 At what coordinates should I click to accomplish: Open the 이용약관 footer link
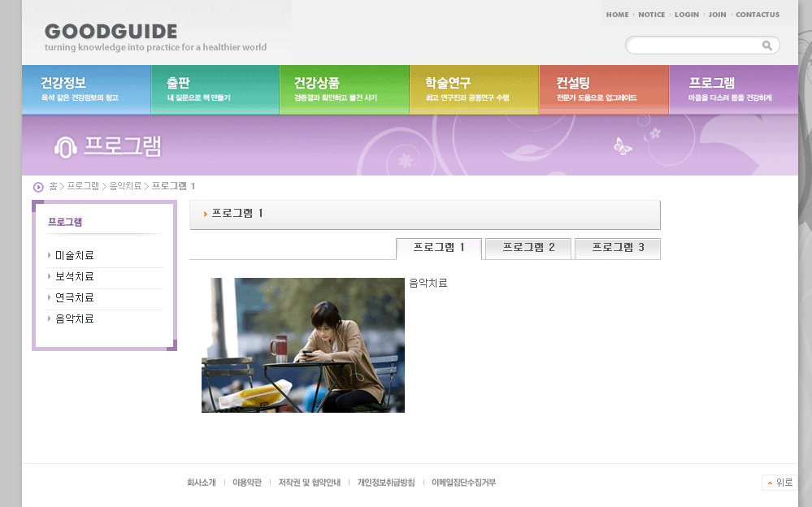pos(247,483)
